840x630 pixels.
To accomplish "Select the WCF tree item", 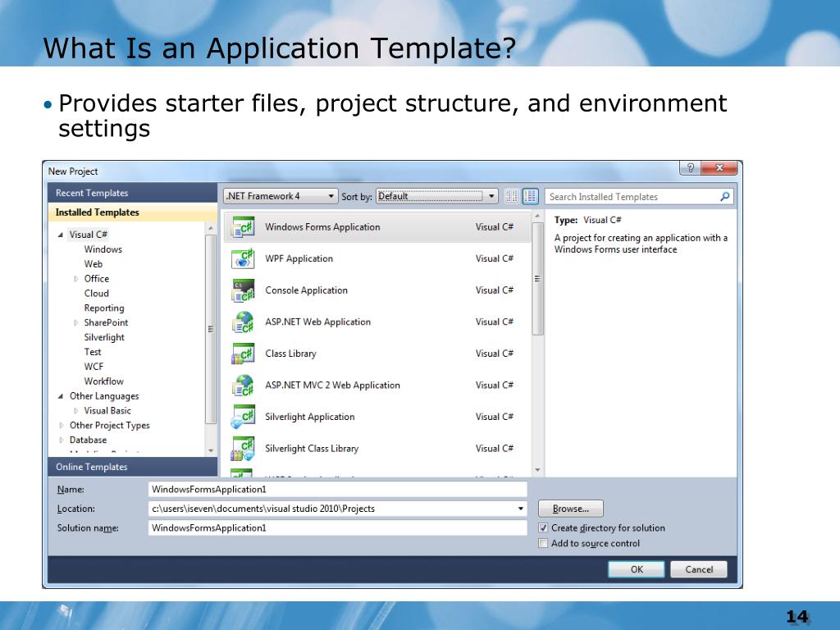I will 94,367.
